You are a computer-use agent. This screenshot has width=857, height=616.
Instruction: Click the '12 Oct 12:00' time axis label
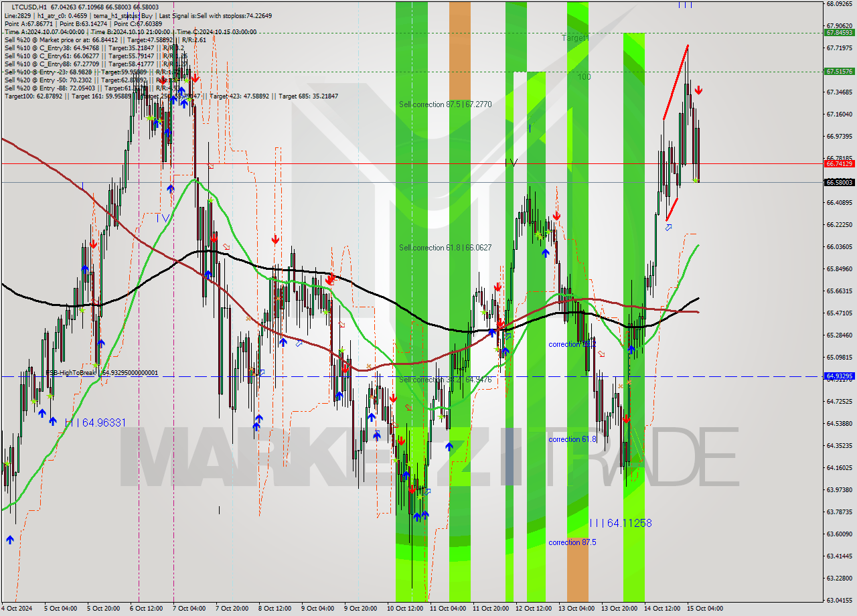(534, 609)
